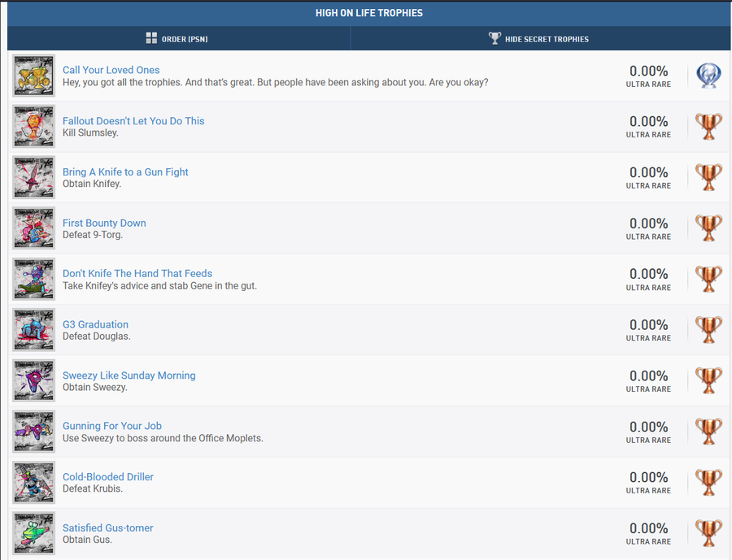
Task: Switch the trophy sort via Order (PSN)
Action: coord(185,39)
